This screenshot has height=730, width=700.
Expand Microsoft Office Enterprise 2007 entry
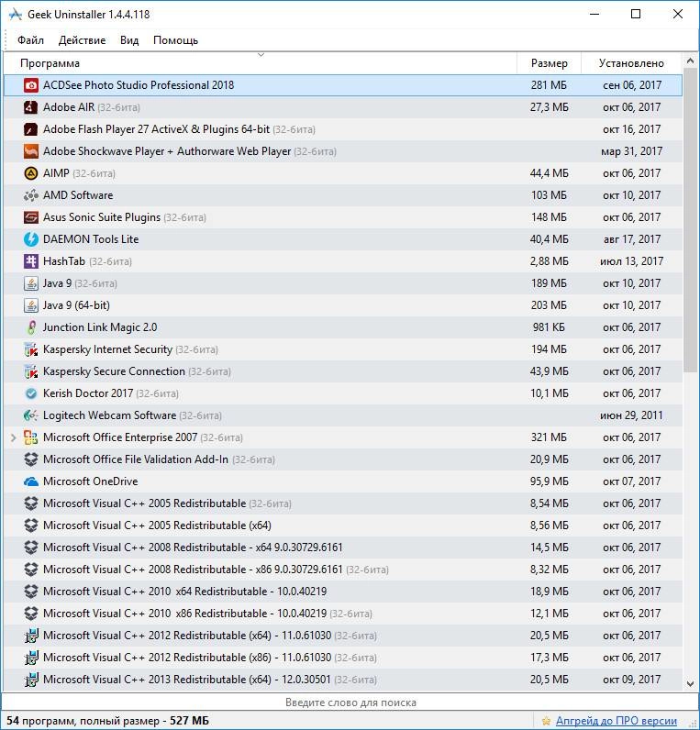[13, 437]
